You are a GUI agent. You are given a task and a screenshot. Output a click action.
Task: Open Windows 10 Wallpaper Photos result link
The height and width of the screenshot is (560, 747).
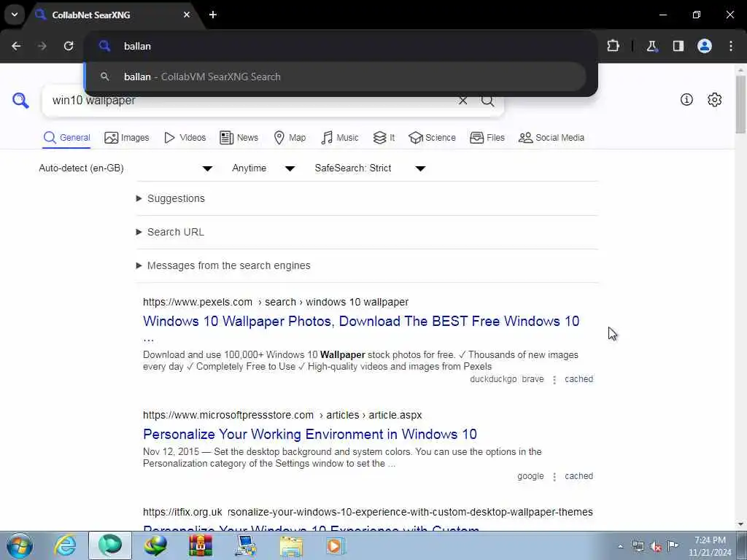361,321
